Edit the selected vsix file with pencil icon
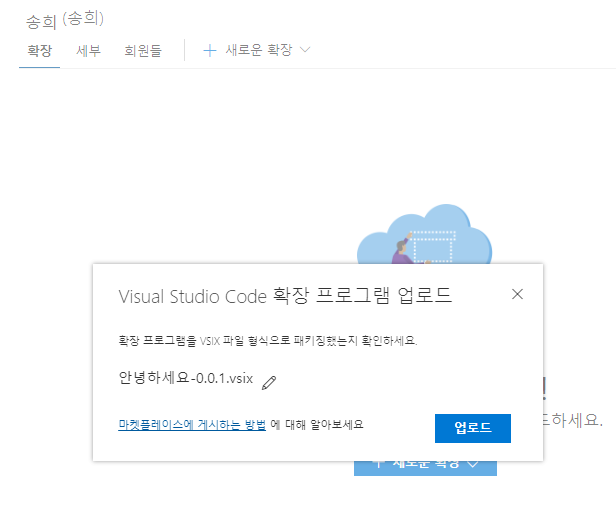Image resolution: width=616 pixels, height=515 pixels. 269,383
